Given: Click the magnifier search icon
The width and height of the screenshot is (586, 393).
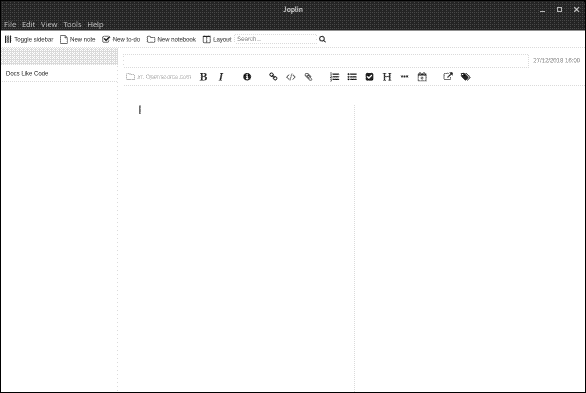Looking at the screenshot, I should (323, 39).
